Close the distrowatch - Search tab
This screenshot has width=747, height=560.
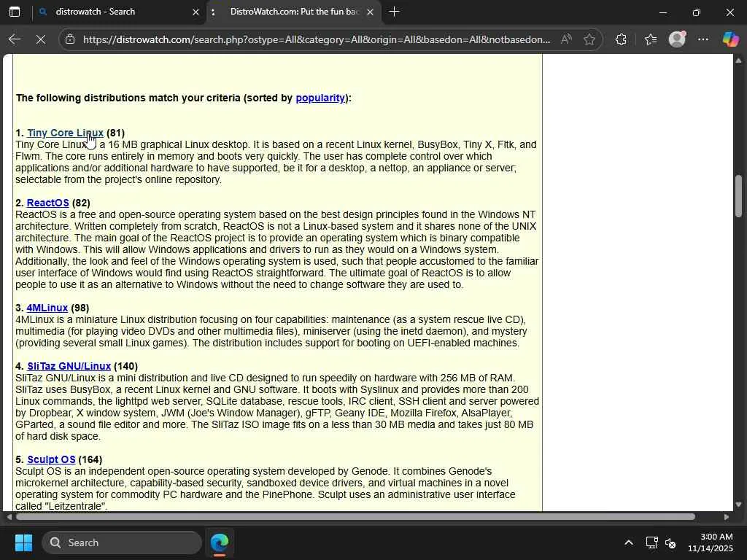pos(196,12)
